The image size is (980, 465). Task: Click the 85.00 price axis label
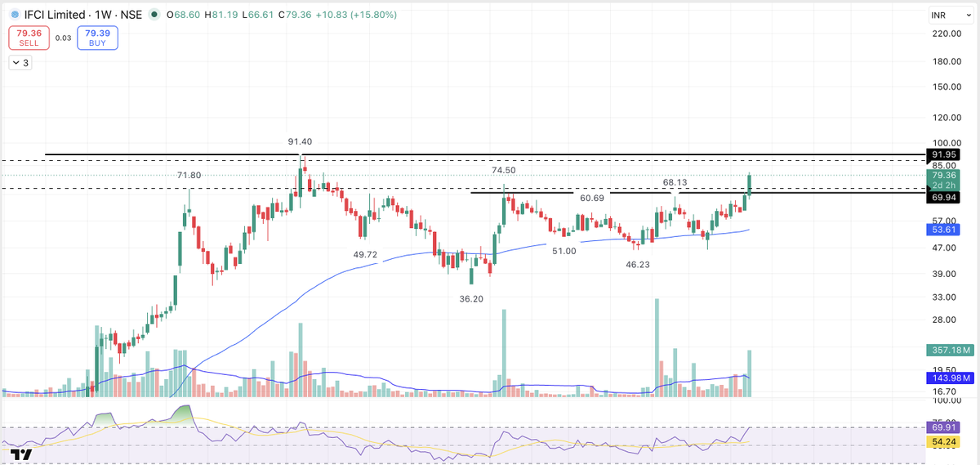pyautogui.click(x=944, y=165)
